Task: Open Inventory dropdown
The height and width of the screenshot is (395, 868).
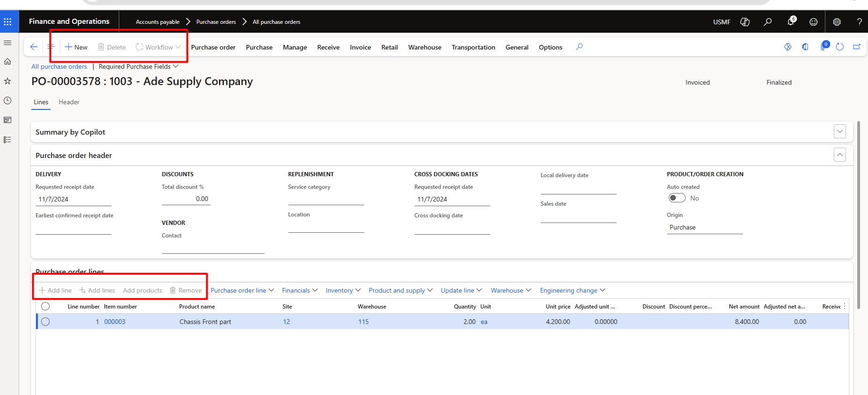Action: click(343, 290)
